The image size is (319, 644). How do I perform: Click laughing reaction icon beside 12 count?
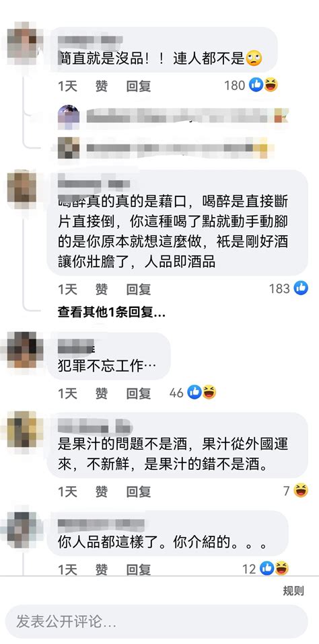click(281, 569)
